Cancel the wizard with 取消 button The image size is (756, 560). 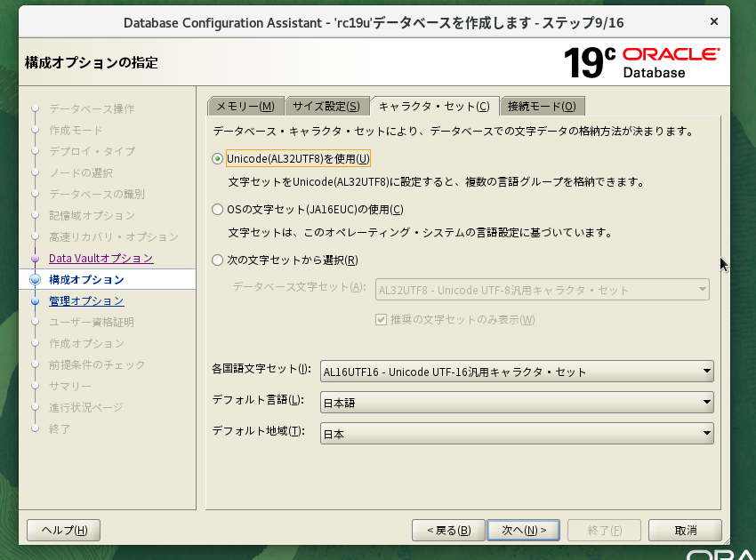tap(685, 530)
